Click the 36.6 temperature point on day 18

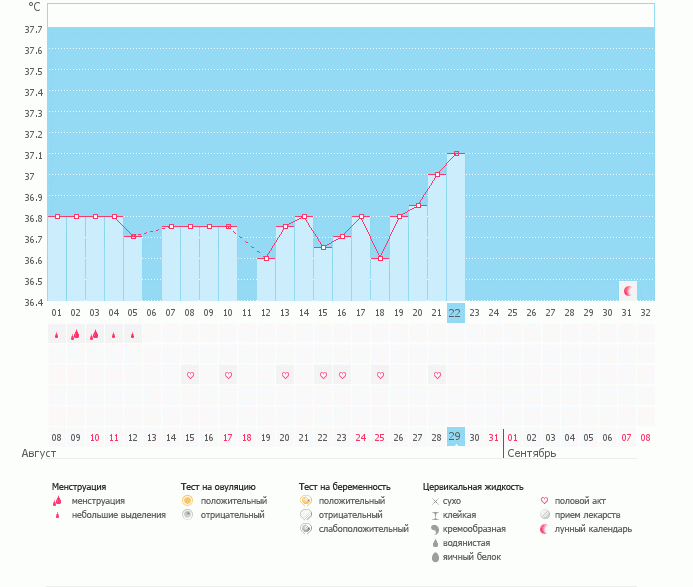tap(380, 258)
